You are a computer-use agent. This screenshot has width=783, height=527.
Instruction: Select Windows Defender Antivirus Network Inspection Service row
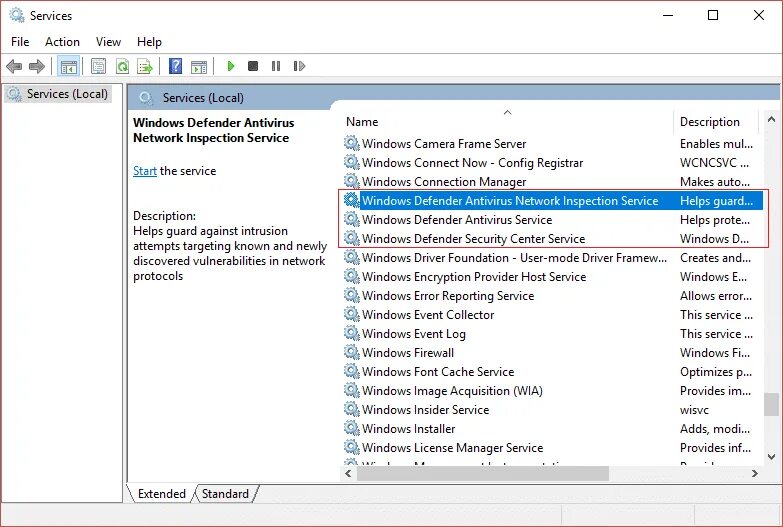click(x=553, y=200)
